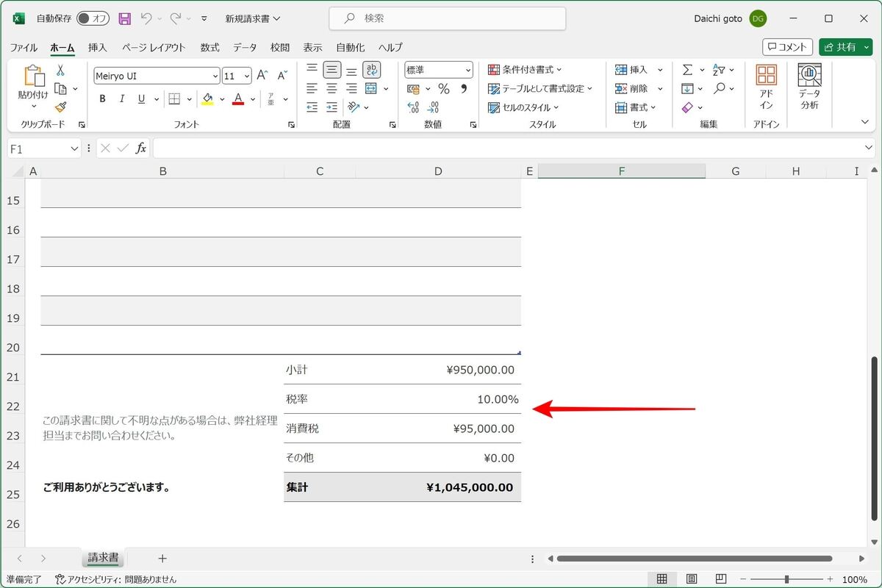Open account Daichi goto profile
The width and height of the screenshot is (882, 588).
tap(730, 18)
